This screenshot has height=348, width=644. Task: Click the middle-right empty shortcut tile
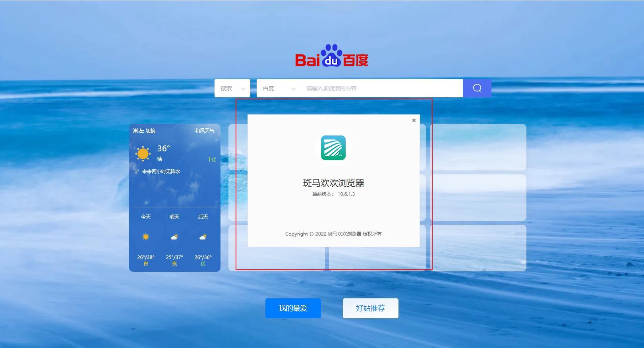[478, 197]
